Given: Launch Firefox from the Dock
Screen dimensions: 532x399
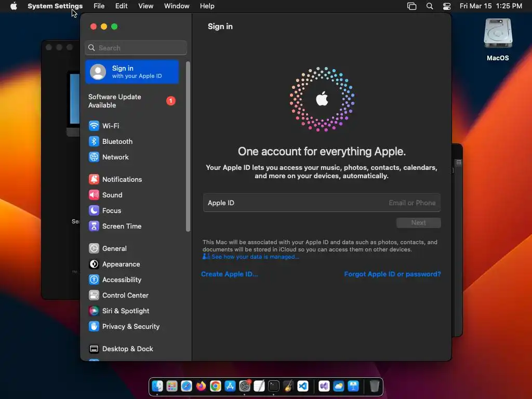Looking at the screenshot, I should [x=201, y=386].
